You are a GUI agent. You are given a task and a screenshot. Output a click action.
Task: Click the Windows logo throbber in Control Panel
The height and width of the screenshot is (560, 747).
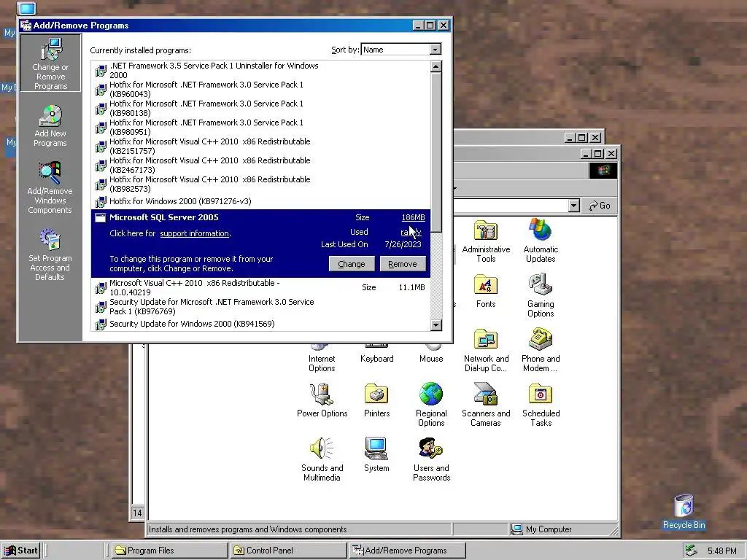point(603,171)
